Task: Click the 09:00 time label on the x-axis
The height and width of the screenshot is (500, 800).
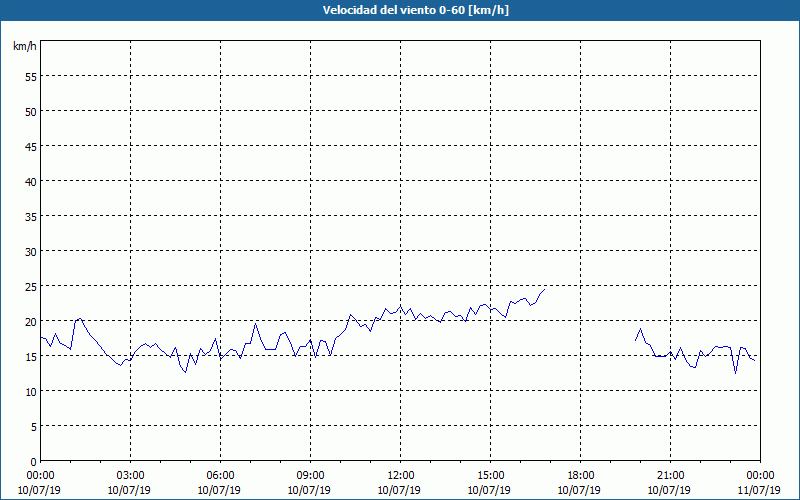Action: pos(310,476)
